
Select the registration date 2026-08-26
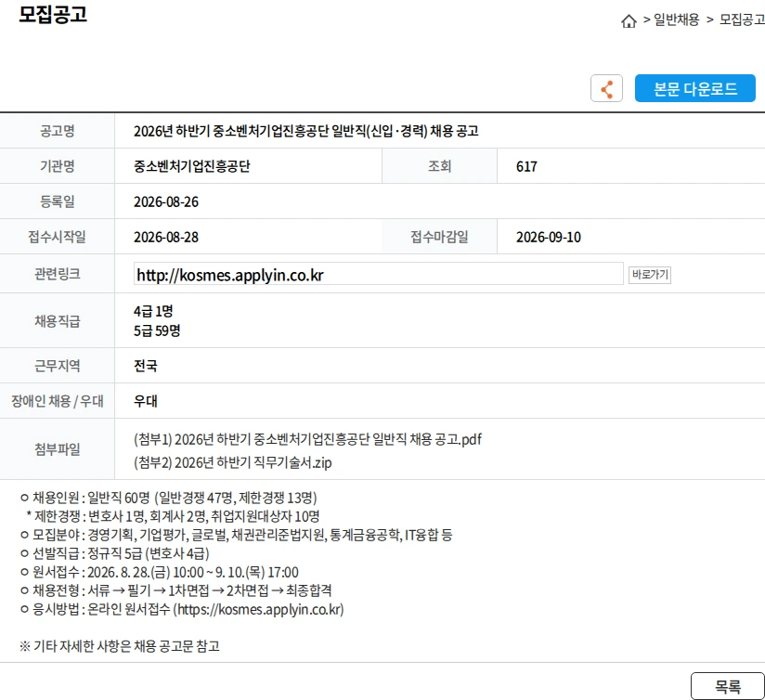[x=166, y=202]
